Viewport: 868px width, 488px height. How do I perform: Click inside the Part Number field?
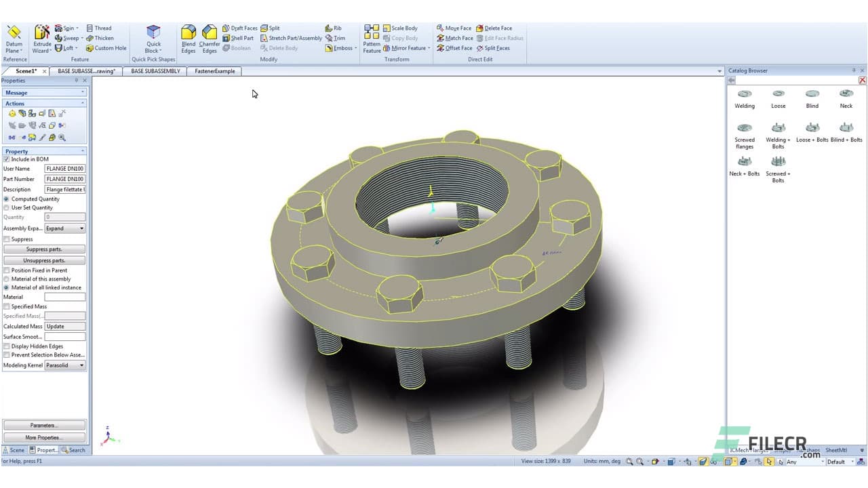click(64, 178)
